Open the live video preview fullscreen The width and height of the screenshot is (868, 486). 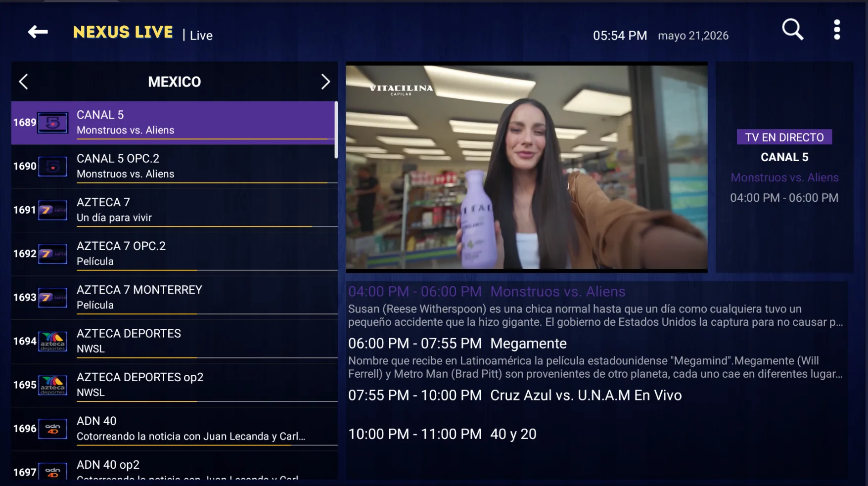pyautogui.click(x=527, y=167)
